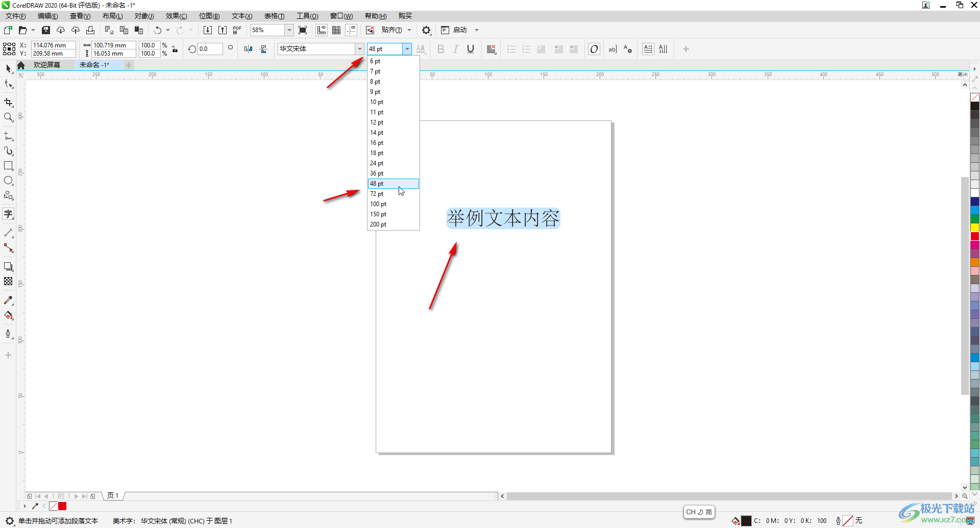Open the text properties button
980x528 pixels.
(628, 49)
